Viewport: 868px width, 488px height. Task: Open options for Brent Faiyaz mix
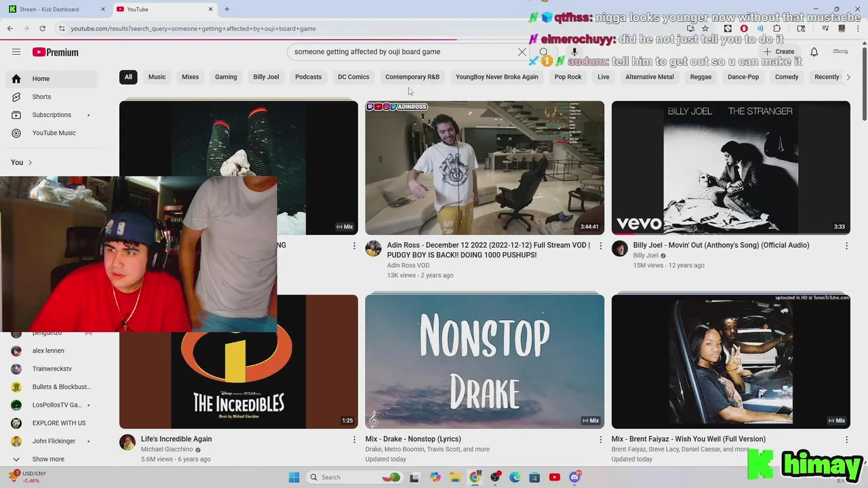(x=846, y=440)
